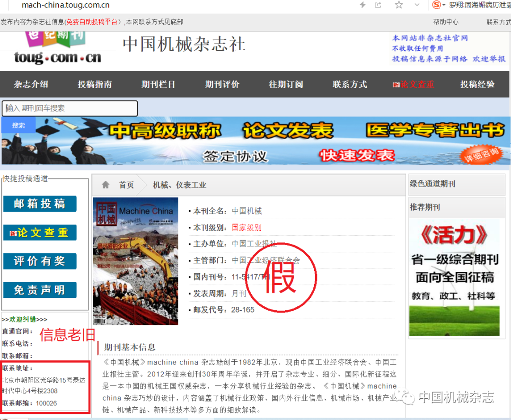Click the lightning speed-mode icon in address bar
511x420 pixels.
[x=362, y=5]
